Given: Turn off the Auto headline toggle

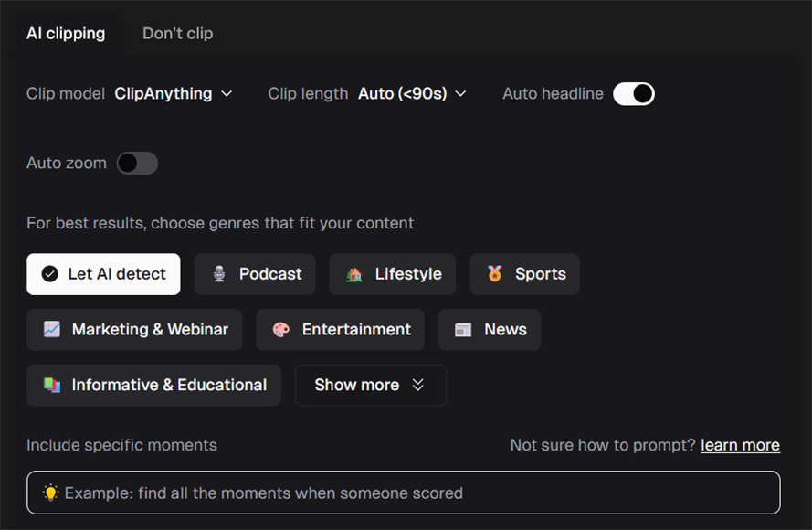Looking at the screenshot, I should point(634,94).
